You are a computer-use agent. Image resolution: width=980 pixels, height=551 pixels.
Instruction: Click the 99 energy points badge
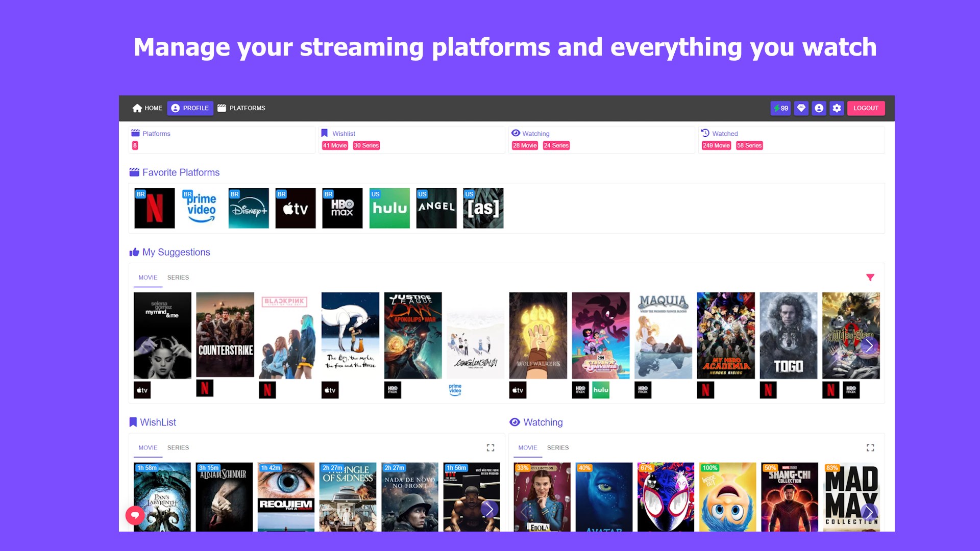pos(780,108)
